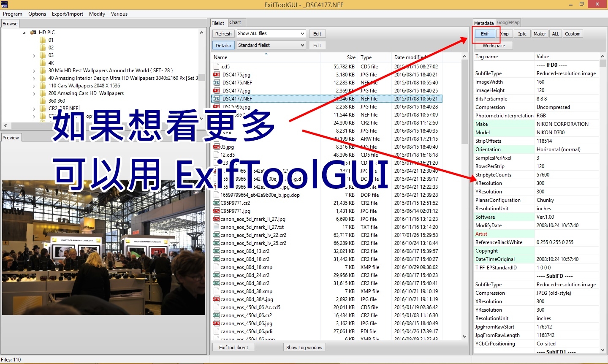Viewport: 608px width, 364px height.
Task: Click canon_eos_450d_06 Ac.cd5 file icon
Action: point(216,307)
